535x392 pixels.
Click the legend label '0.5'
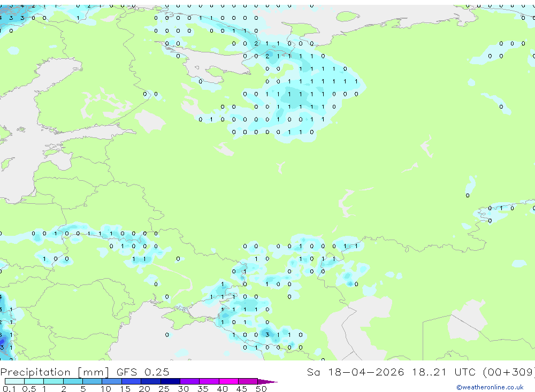(x=29, y=389)
